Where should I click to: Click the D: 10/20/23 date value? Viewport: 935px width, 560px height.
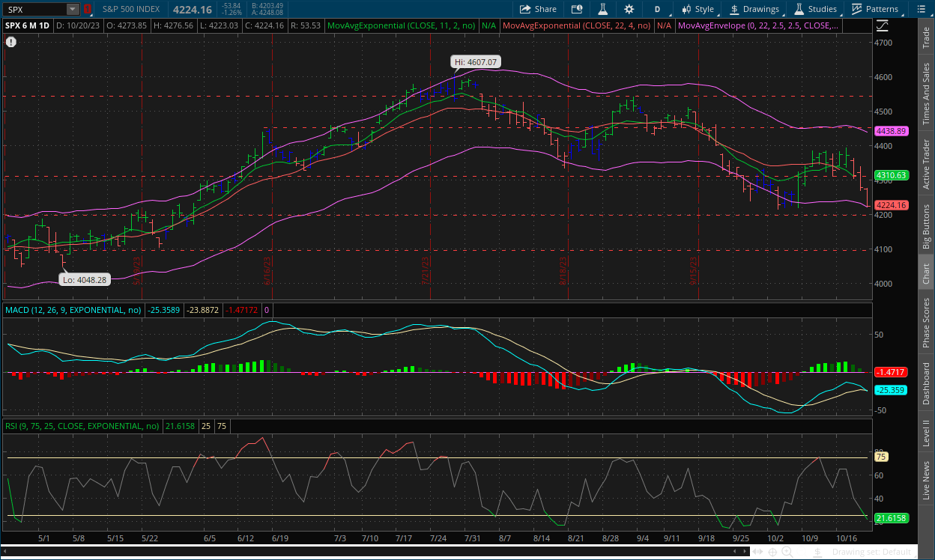(x=78, y=25)
